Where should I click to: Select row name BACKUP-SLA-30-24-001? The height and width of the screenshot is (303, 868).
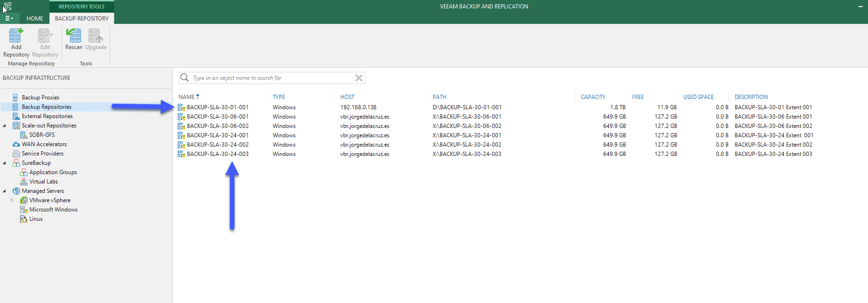coord(218,135)
